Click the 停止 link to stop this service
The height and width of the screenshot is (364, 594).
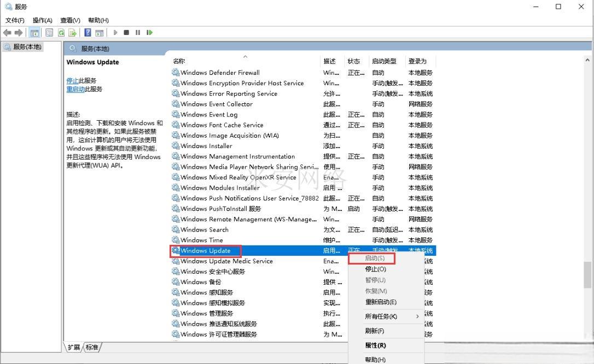pyautogui.click(x=72, y=80)
